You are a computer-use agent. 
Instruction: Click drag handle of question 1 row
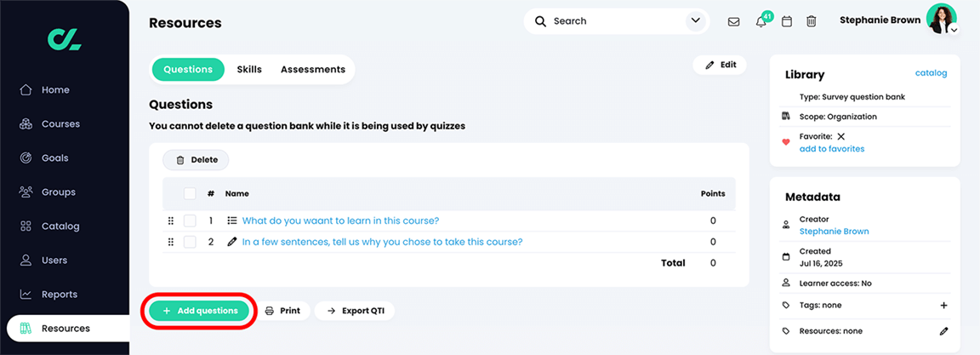tap(170, 220)
